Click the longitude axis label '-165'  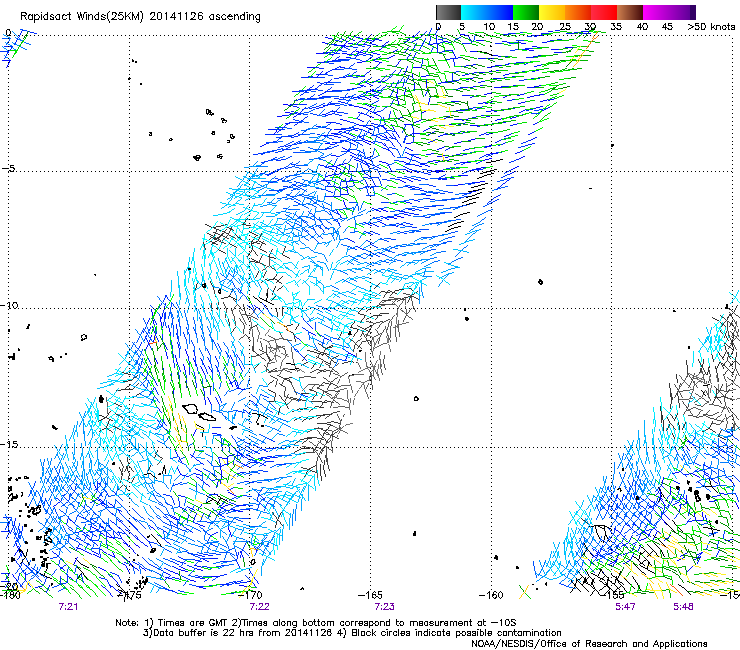370,595
